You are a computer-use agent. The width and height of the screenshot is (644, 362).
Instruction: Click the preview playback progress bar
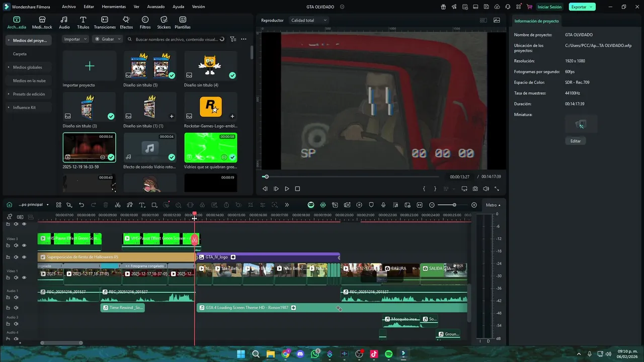point(351,177)
